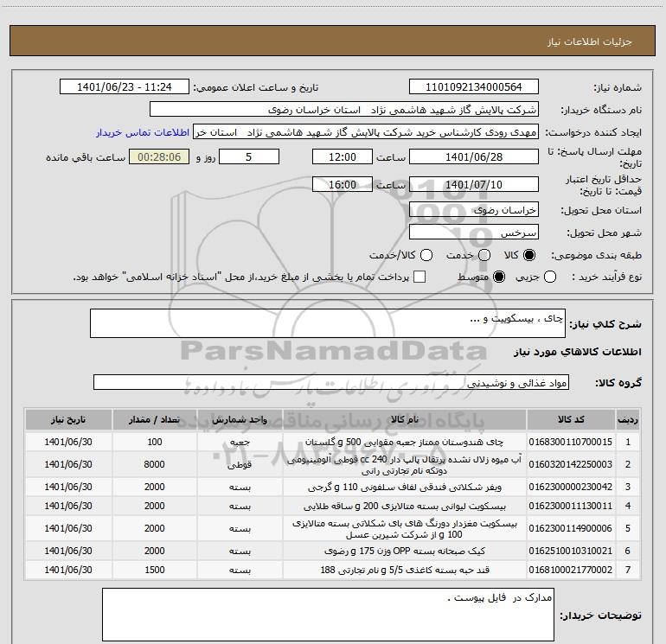The height and width of the screenshot is (644, 666).
Task: Click product code 0168300110700015
Action: (571, 442)
